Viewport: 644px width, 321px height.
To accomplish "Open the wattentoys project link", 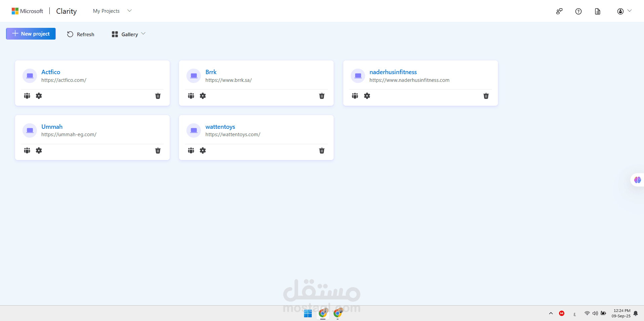I will (220, 127).
